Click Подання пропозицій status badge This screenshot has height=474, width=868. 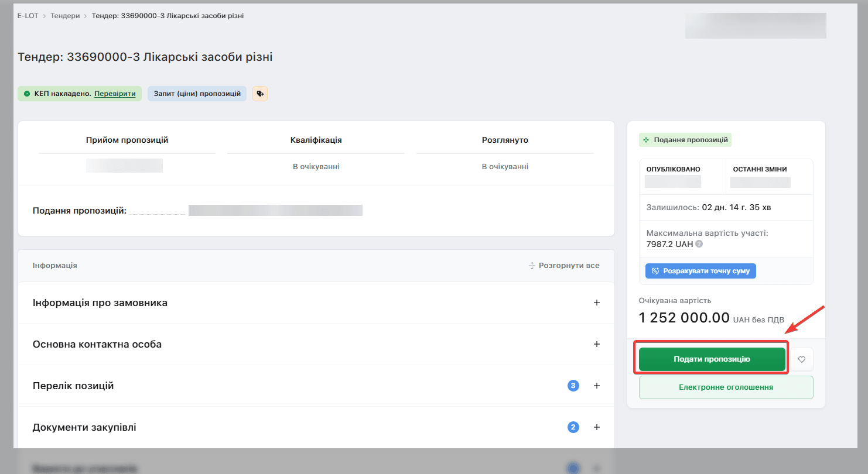click(x=685, y=140)
